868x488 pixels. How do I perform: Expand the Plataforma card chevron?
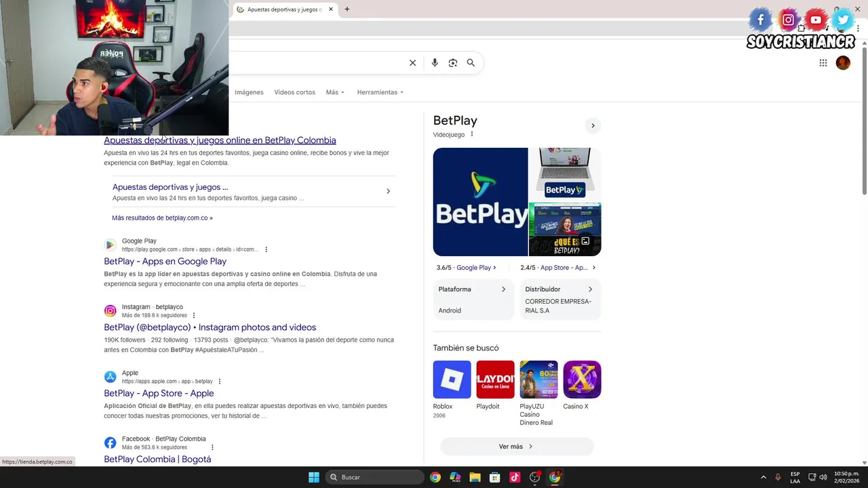(503, 289)
